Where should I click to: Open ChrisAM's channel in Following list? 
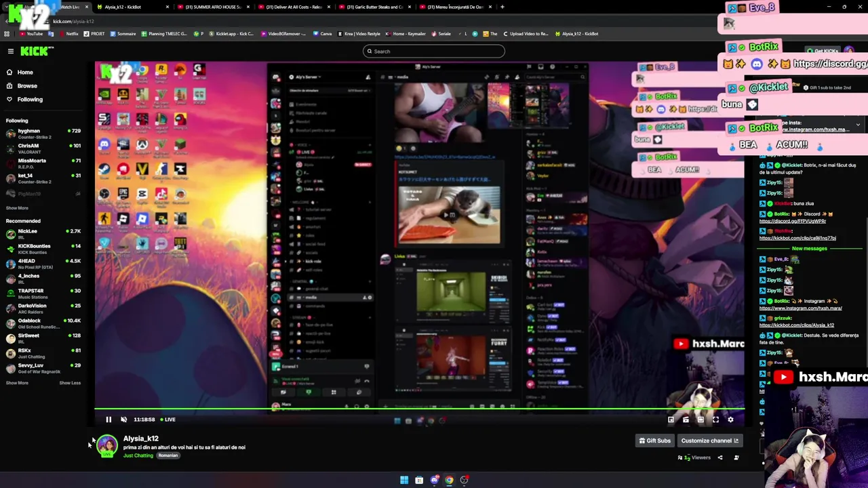[42, 148]
